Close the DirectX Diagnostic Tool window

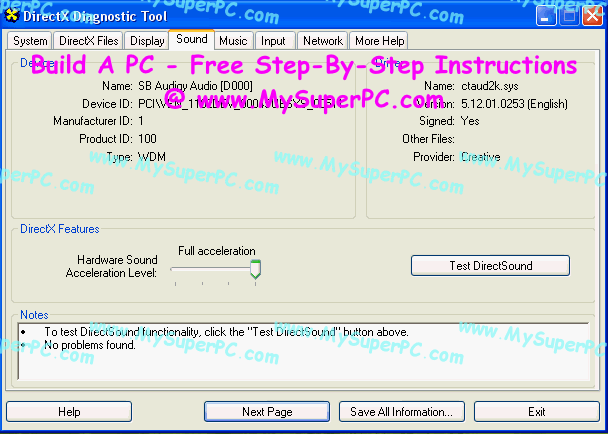[x=593, y=16]
